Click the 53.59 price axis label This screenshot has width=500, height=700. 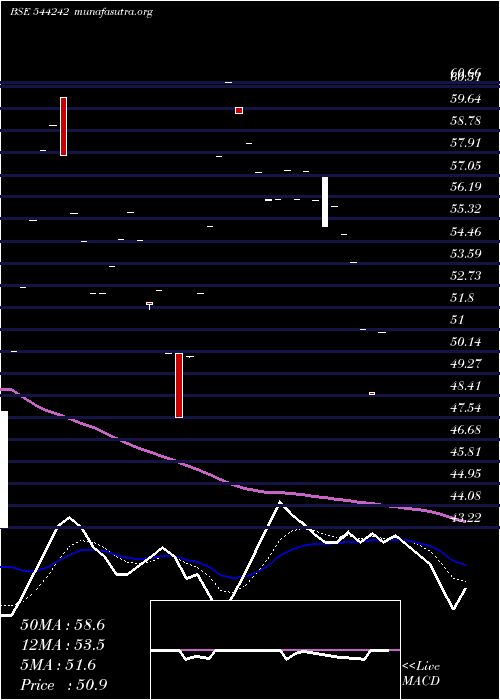(466, 254)
